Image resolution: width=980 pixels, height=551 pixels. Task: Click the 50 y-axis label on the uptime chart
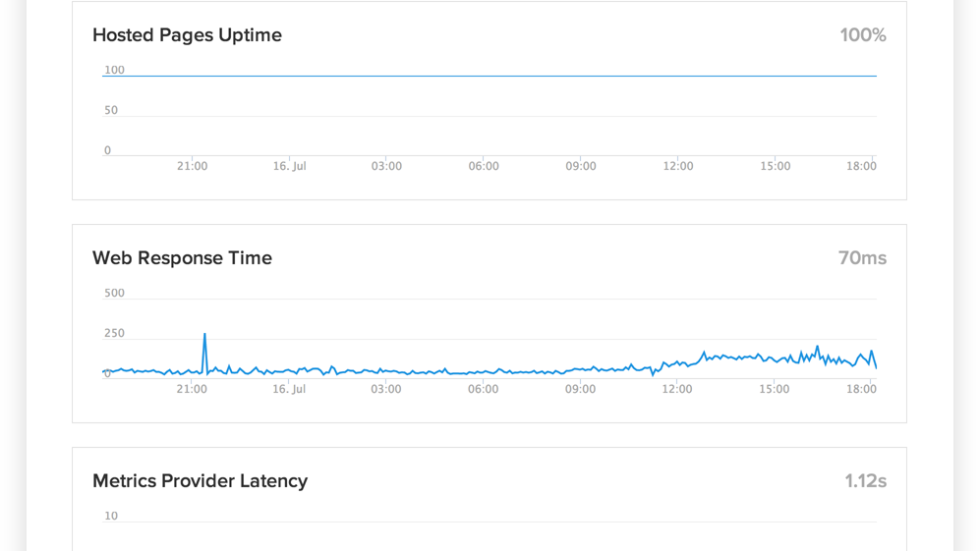tap(111, 111)
